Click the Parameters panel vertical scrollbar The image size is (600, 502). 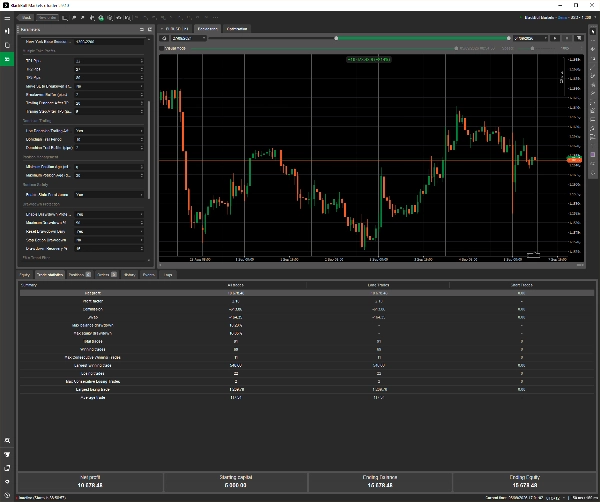pyautogui.click(x=149, y=149)
